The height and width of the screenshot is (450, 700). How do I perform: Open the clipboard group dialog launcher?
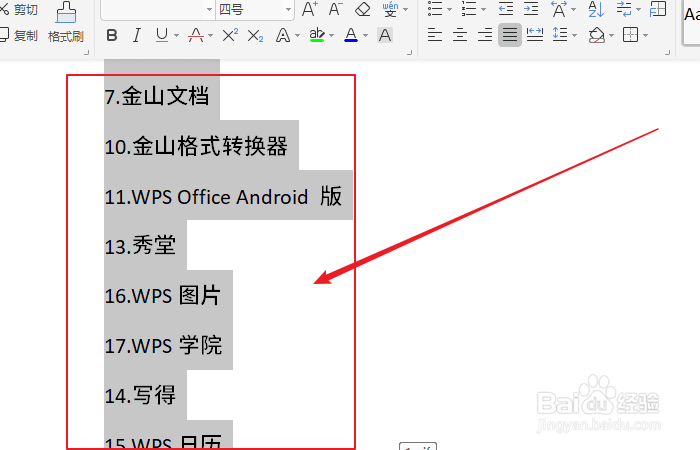[87, 53]
